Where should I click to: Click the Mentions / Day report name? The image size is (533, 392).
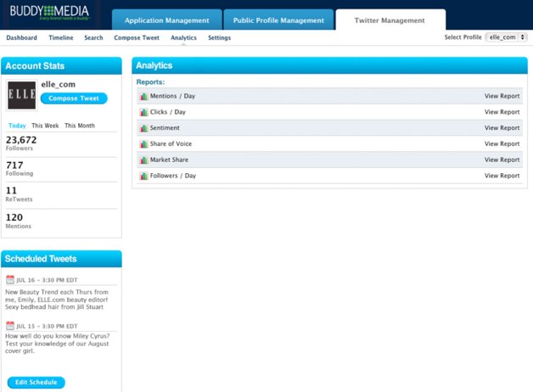pyautogui.click(x=172, y=96)
